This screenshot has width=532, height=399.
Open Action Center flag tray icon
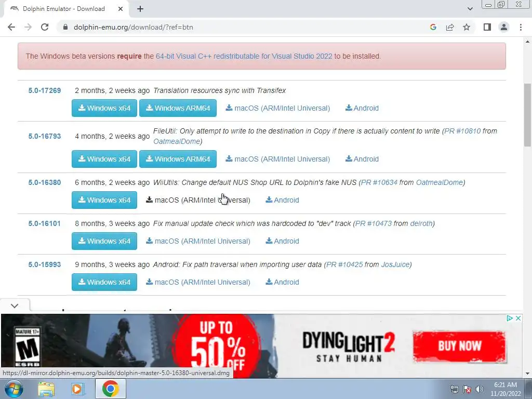467,389
